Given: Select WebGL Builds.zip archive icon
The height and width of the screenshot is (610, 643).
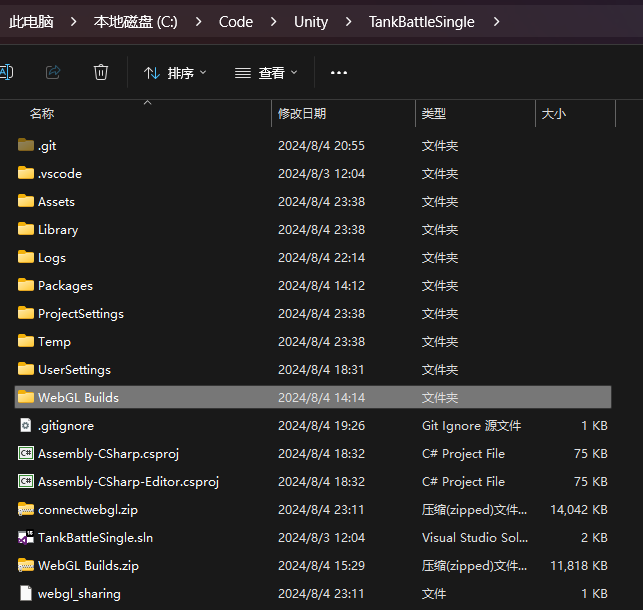Looking at the screenshot, I should coord(26,565).
